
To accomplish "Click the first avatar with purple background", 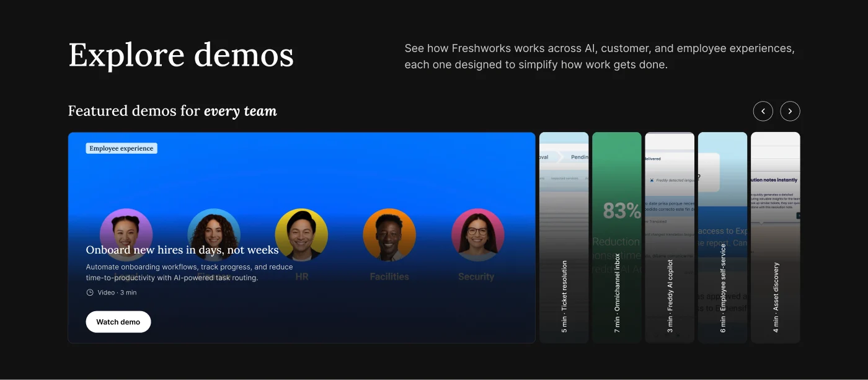I will click(x=126, y=235).
